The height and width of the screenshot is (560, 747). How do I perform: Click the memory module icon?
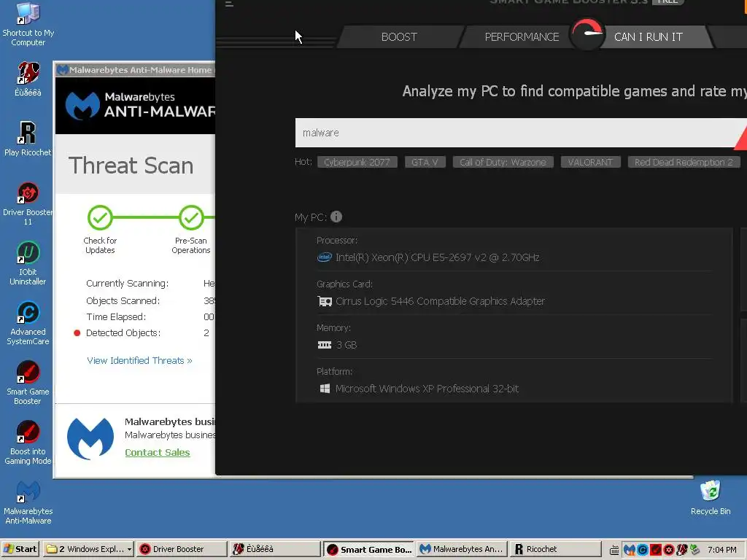pos(325,345)
